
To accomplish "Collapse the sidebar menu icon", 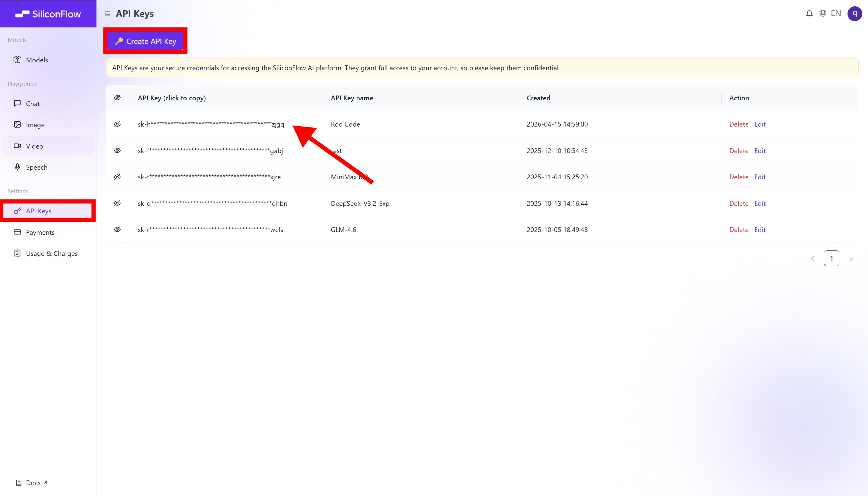I will click(107, 14).
